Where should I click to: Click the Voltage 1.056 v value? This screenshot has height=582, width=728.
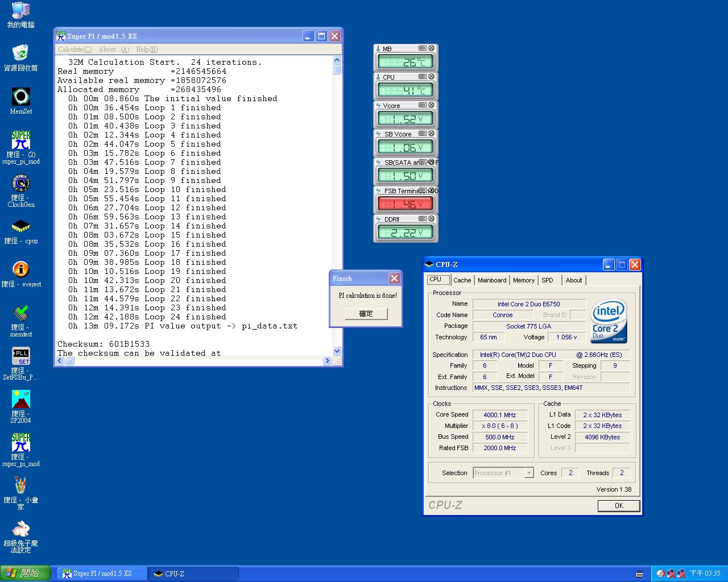[x=567, y=337]
